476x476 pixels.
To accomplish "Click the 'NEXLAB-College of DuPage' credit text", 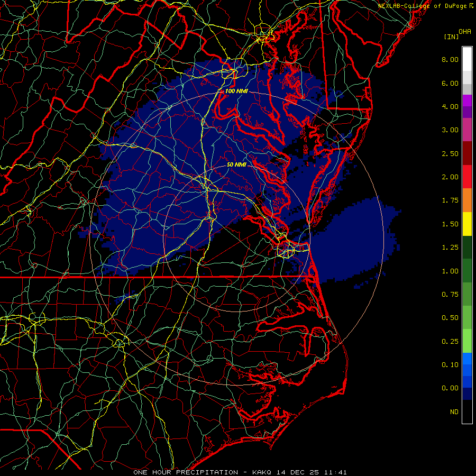I will (423, 6).
